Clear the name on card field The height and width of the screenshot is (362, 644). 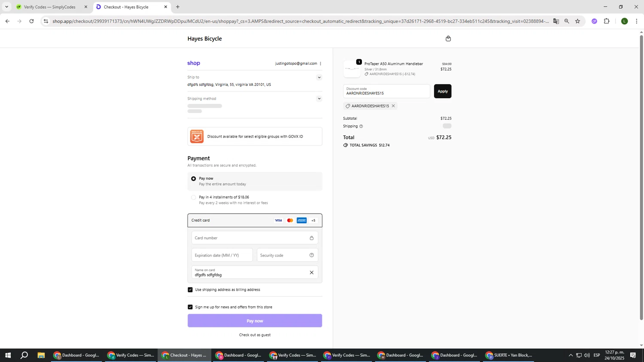[x=312, y=272]
